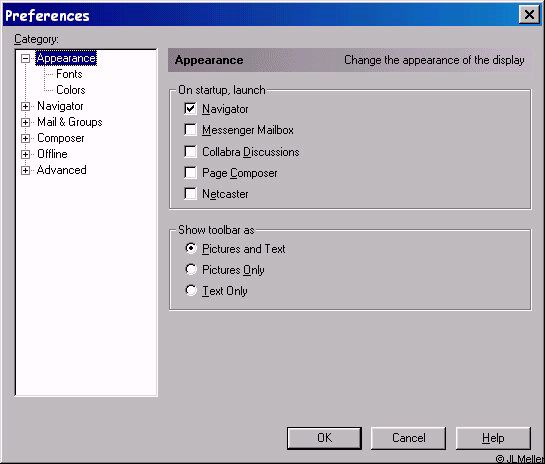Check the Netcaster checkbox

[190, 194]
